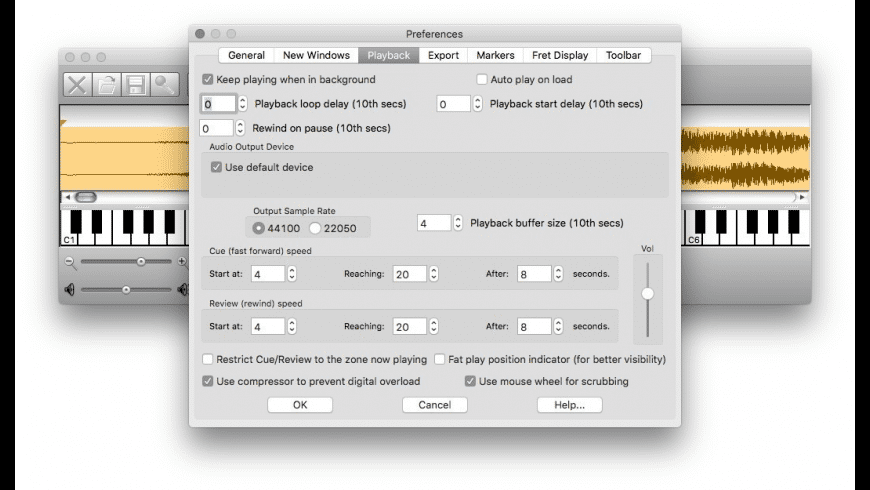Select the Playback tab
The image size is (870, 490).
click(388, 55)
